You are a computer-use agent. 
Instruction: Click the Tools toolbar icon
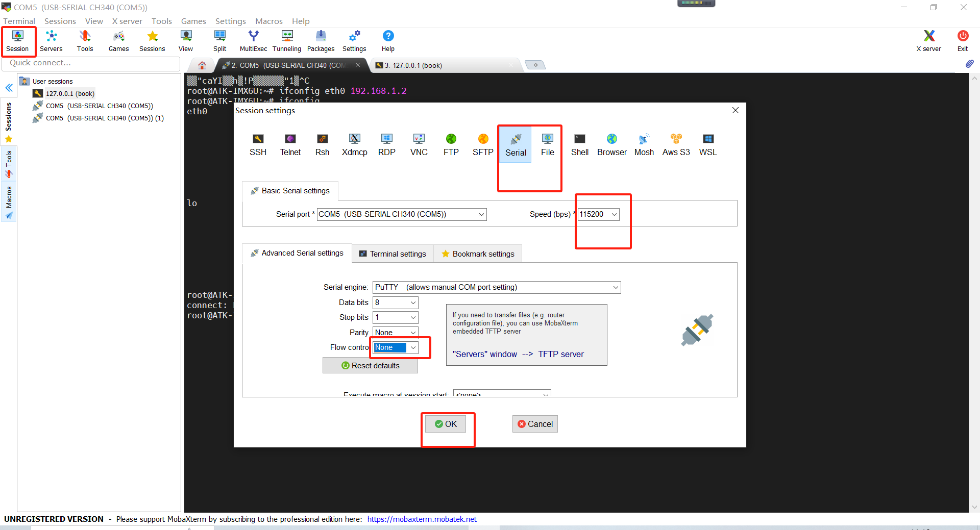pos(85,41)
